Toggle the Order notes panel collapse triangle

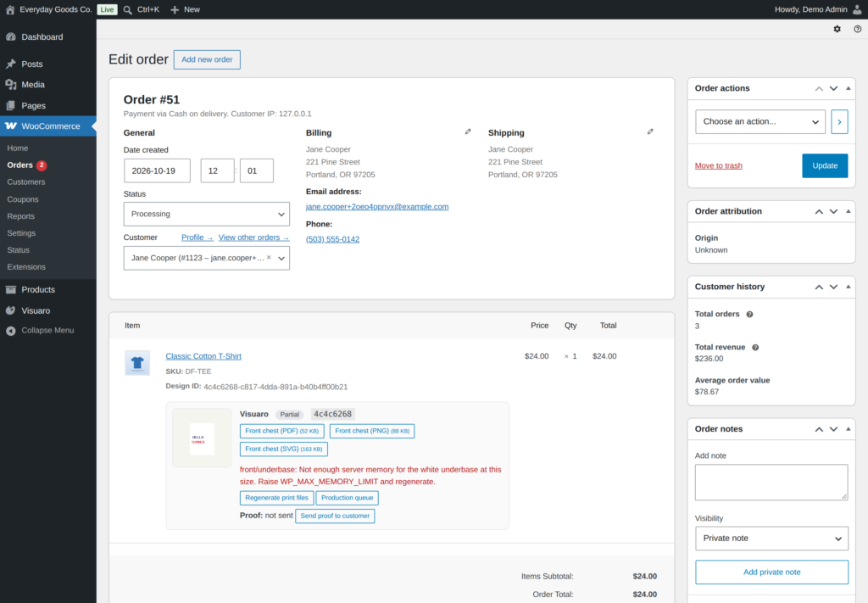tap(848, 429)
